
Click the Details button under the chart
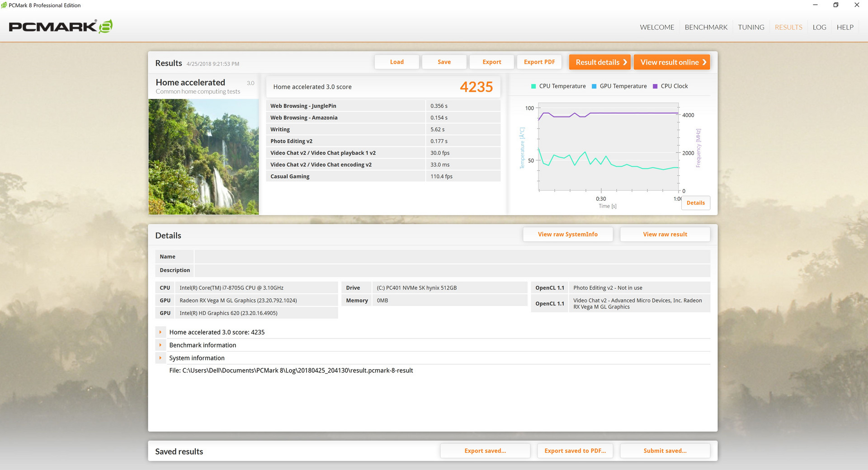point(695,203)
